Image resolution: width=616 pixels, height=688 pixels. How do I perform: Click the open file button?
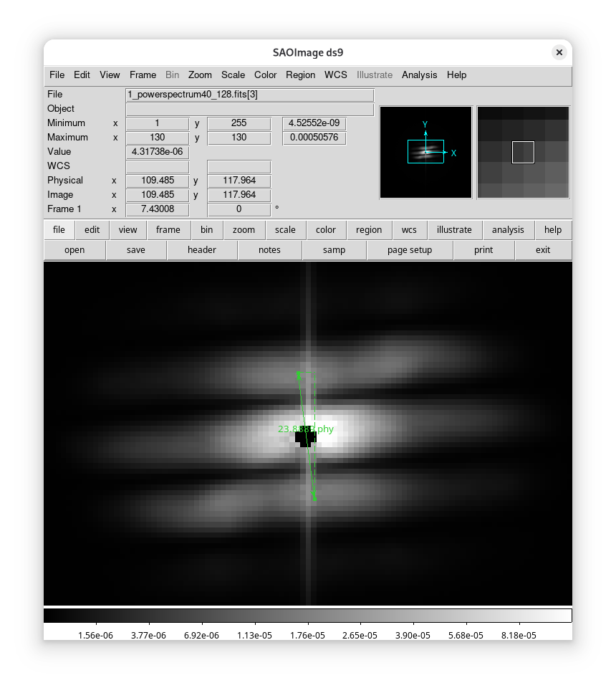74,250
